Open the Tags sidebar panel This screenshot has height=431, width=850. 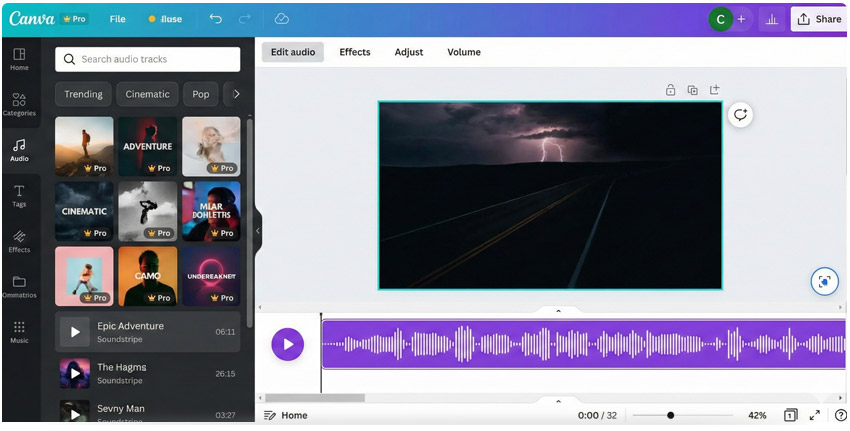point(19,196)
